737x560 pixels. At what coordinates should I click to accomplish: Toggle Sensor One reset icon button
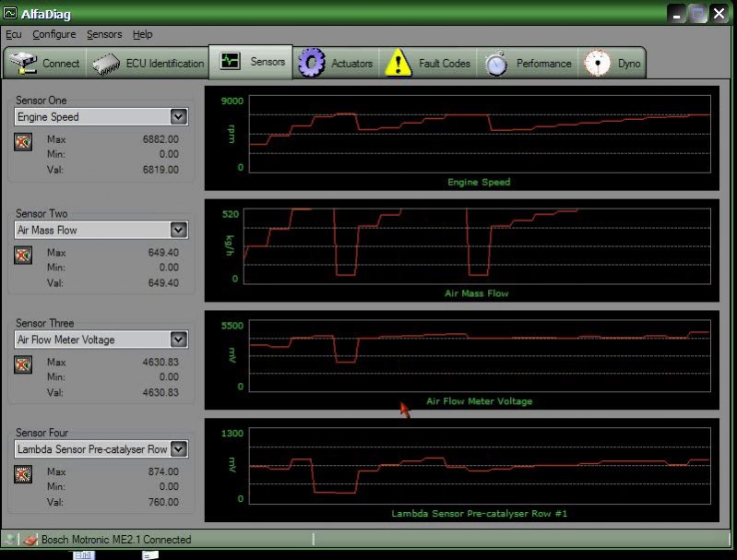[x=24, y=141]
